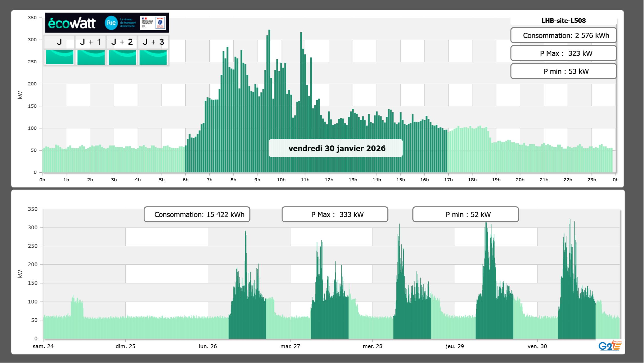Click the P Max 323 kW box
644x363 pixels.
[x=563, y=53]
